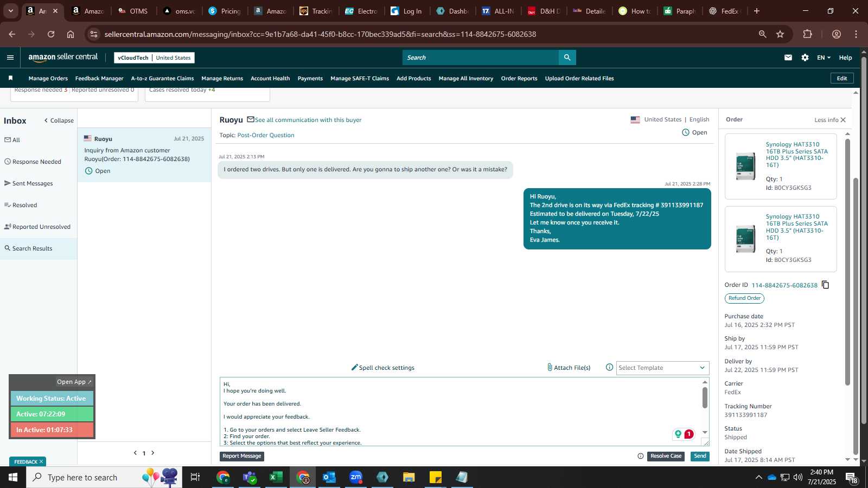
Task: Open Feedback Manager in the nav bar
Action: [99, 79]
